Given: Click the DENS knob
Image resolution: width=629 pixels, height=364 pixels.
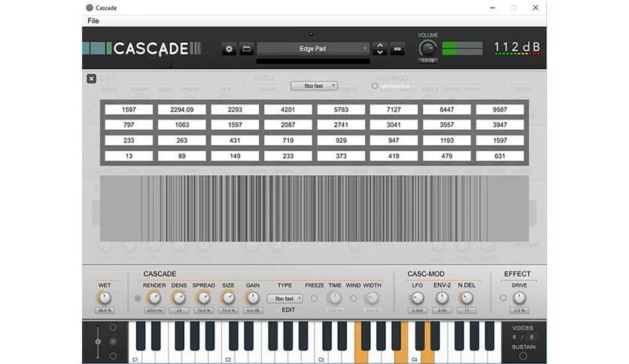Looking at the screenshot, I should (179, 298).
